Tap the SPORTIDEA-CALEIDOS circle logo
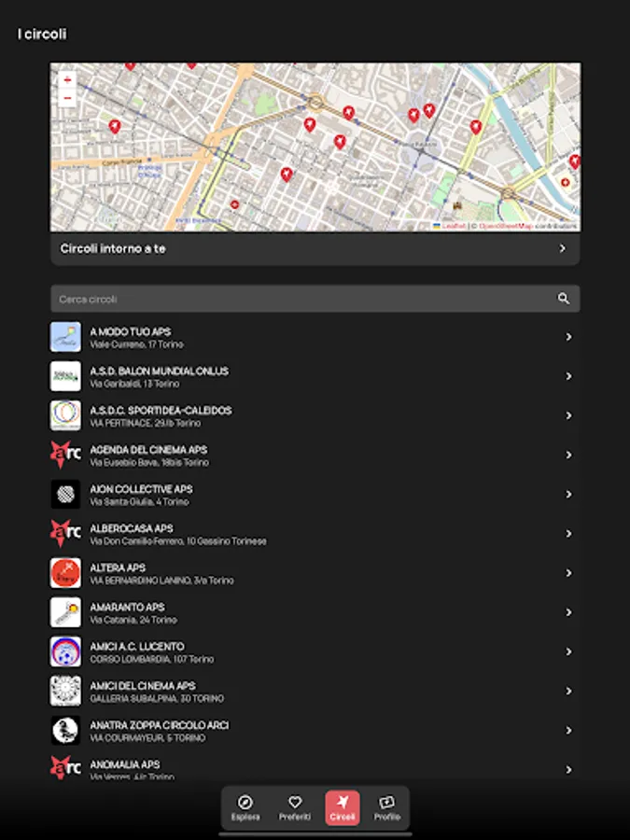The width and height of the screenshot is (630, 840). (x=65, y=415)
